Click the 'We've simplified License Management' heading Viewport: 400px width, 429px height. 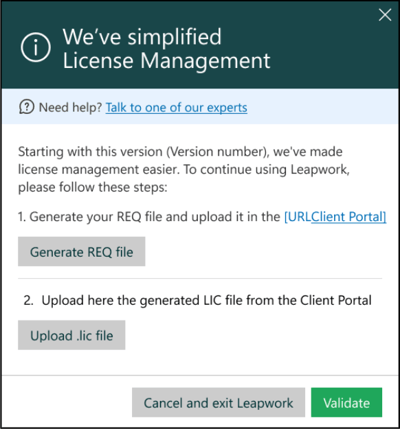point(166,49)
